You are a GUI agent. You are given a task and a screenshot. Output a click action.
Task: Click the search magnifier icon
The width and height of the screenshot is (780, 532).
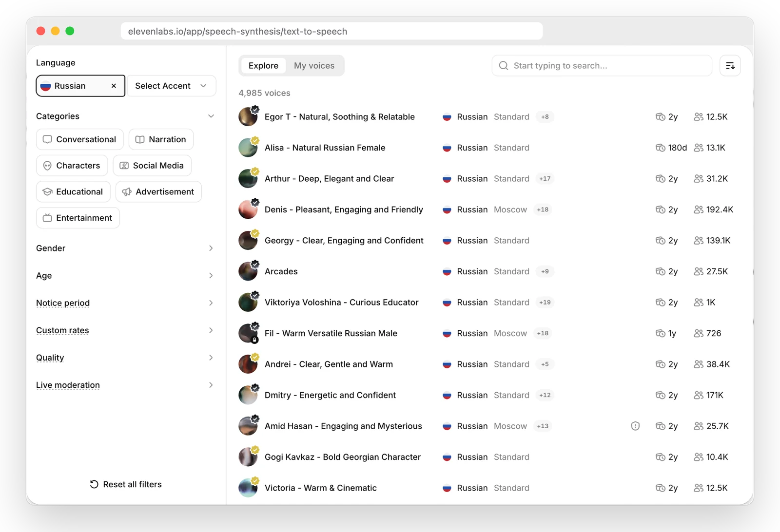[504, 66]
